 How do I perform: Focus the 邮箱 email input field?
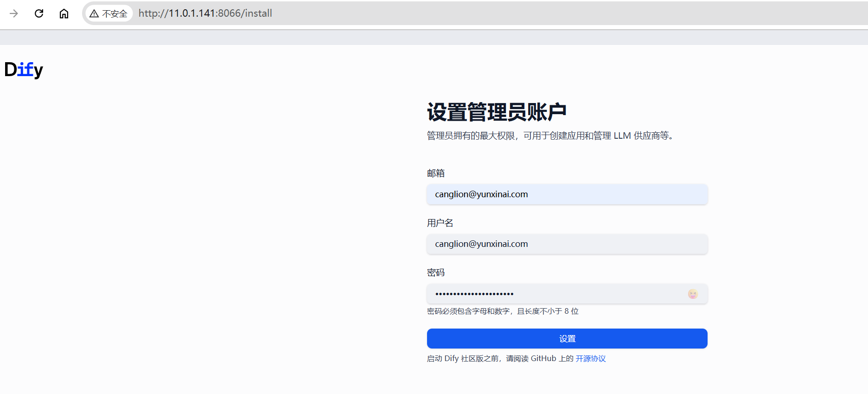click(567, 194)
